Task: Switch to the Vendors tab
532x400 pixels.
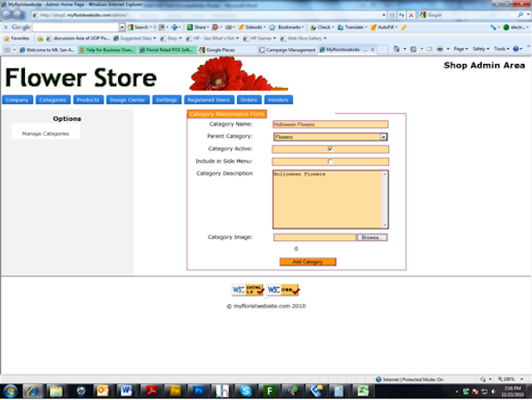Action: coord(278,100)
